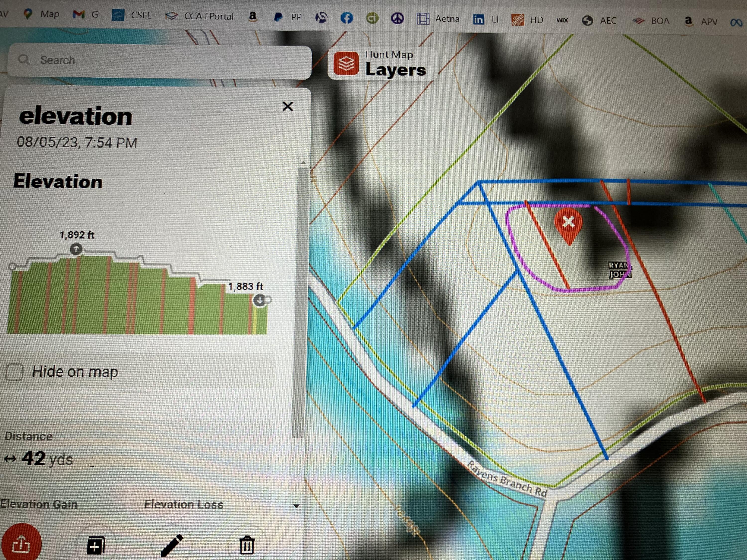Open the CSFL bookmark link
This screenshot has height=560, width=747.
click(x=132, y=15)
